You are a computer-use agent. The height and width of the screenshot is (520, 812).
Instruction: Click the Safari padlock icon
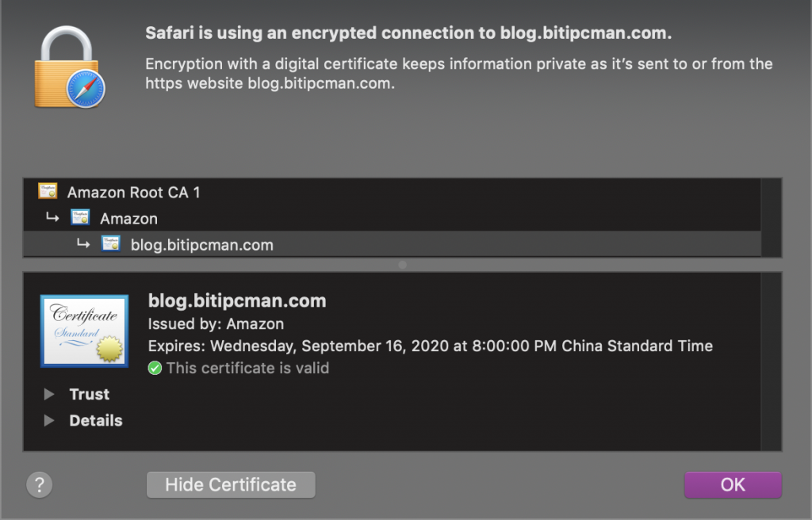[70, 67]
